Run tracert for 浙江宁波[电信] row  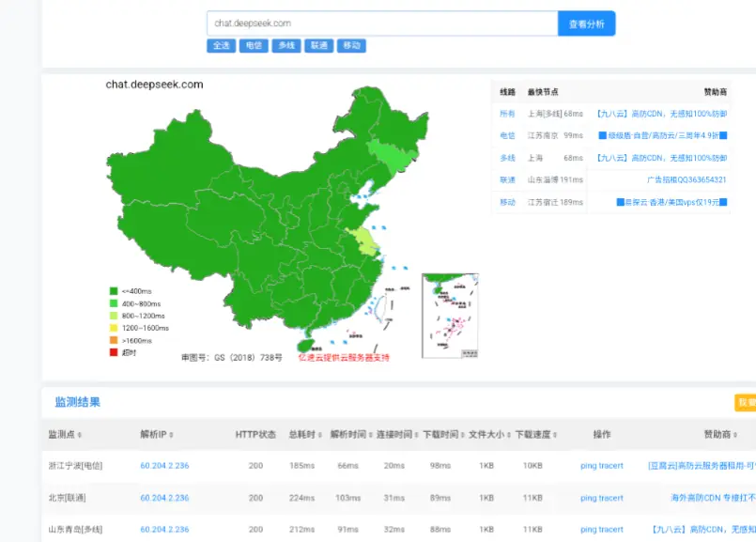pos(611,466)
